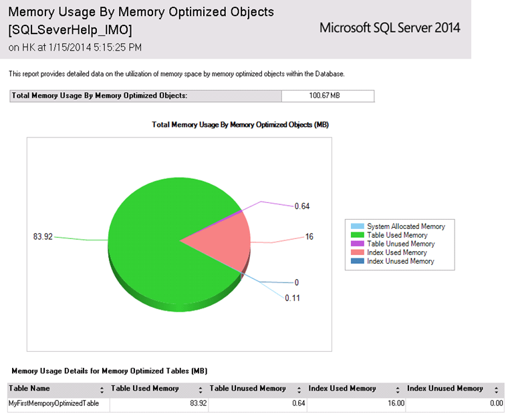Toggle sort on Table Unused Memory column
The image size is (510, 420).
[299, 390]
